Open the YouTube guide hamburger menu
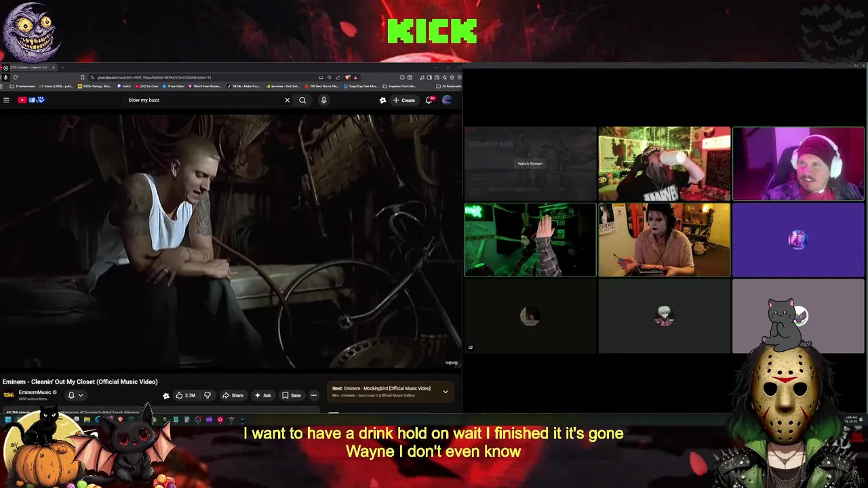868x488 pixels. [6, 100]
